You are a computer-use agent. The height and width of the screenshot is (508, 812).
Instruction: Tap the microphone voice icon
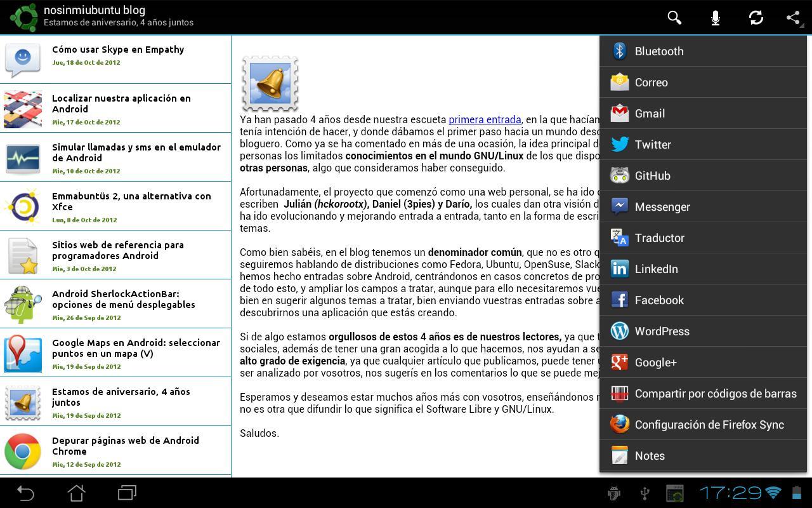tap(715, 18)
